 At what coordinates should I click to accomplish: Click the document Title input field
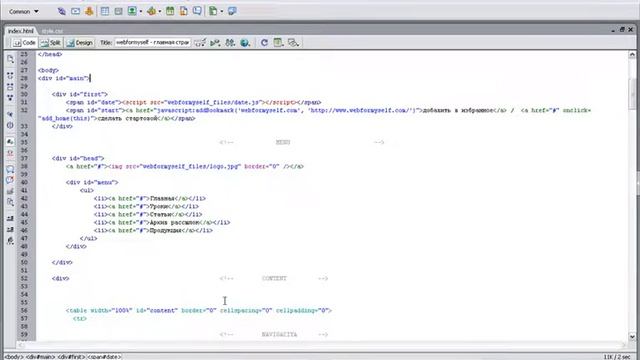(x=153, y=42)
